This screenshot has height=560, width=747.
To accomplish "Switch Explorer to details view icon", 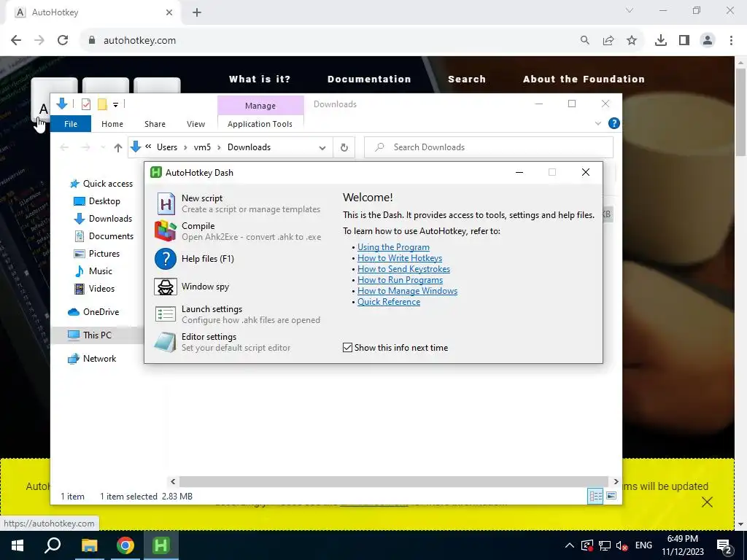I will (x=595, y=496).
